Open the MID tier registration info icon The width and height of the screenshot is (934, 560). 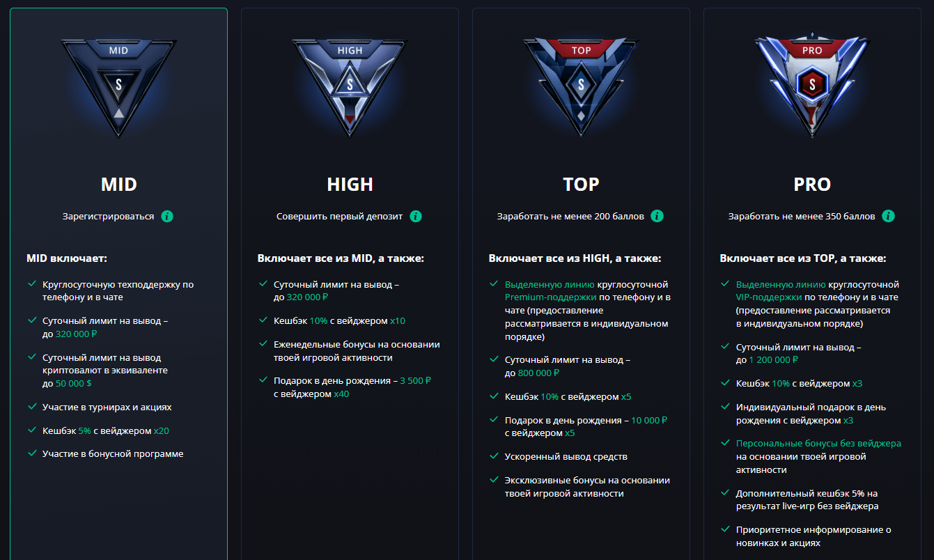pyautogui.click(x=167, y=216)
